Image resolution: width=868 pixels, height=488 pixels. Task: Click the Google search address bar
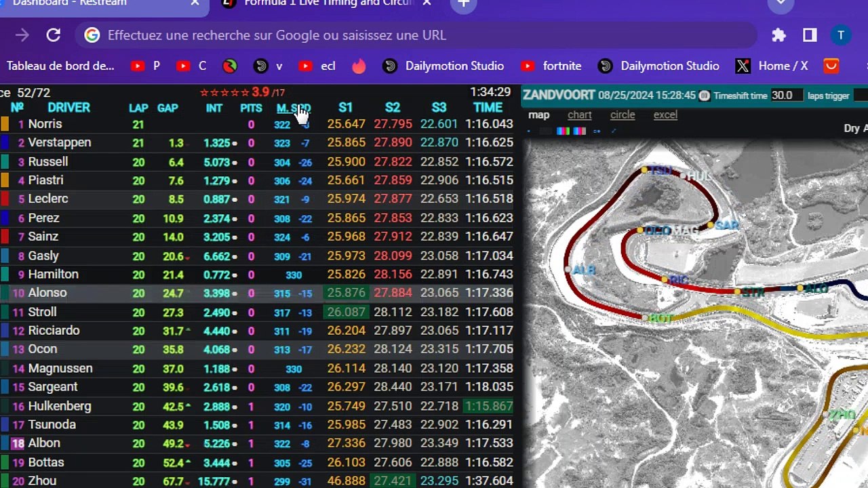[x=415, y=35]
